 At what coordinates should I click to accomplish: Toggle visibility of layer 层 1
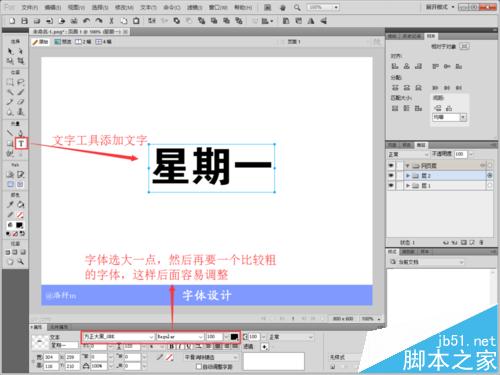(391, 185)
